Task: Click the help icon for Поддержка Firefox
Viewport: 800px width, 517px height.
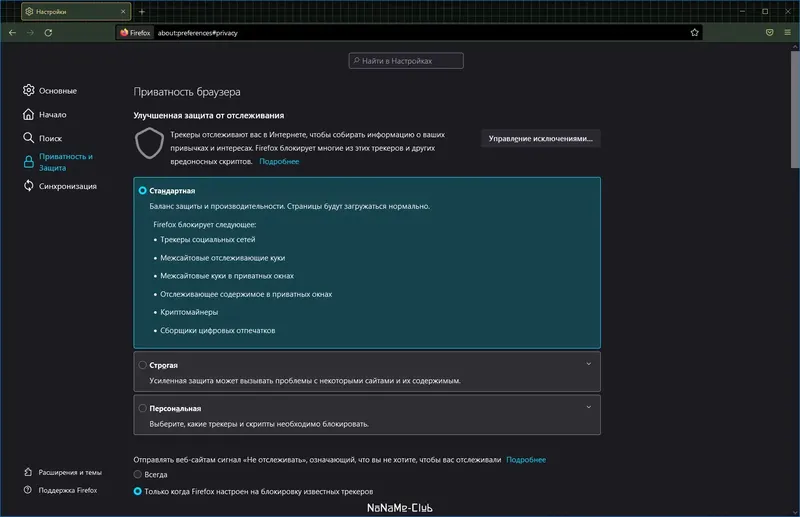Action: [28, 490]
